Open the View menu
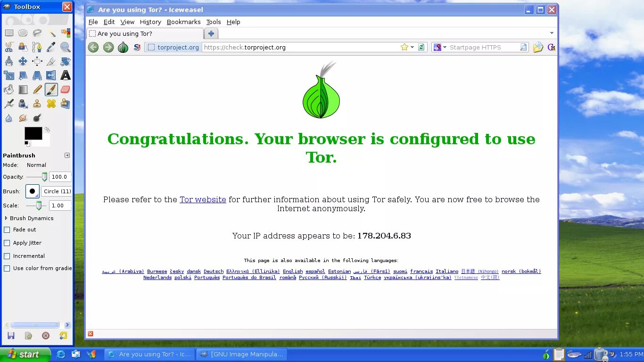 pyautogui.click(x=127, y=22)
